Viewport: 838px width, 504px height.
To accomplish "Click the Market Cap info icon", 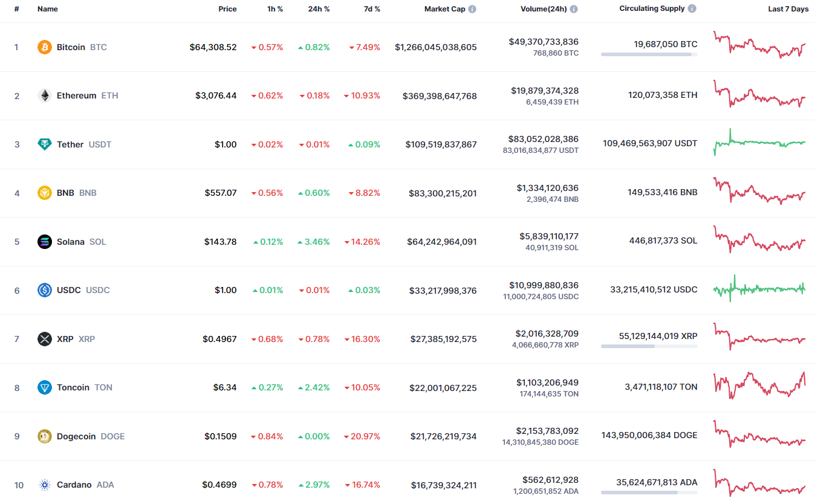I will (x=472, y=9).
